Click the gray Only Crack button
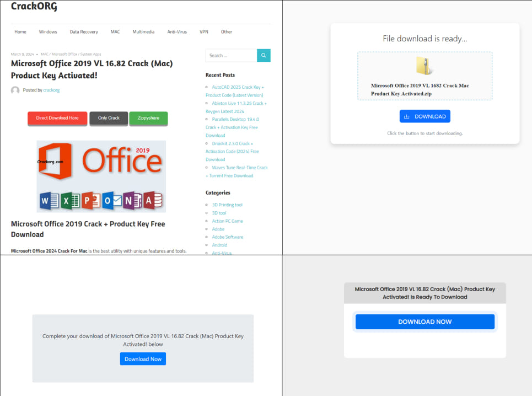This screenshot has width=532, height=396. pos(109,118)
